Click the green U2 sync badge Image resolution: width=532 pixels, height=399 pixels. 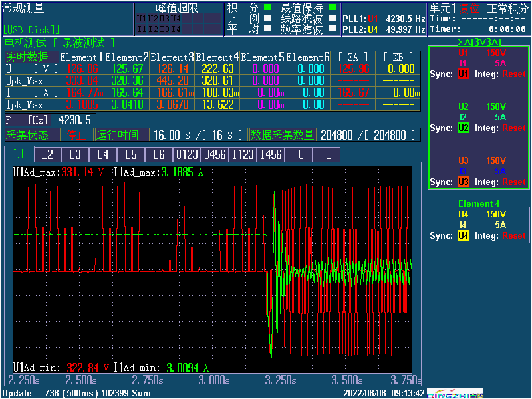click(463, 128)
